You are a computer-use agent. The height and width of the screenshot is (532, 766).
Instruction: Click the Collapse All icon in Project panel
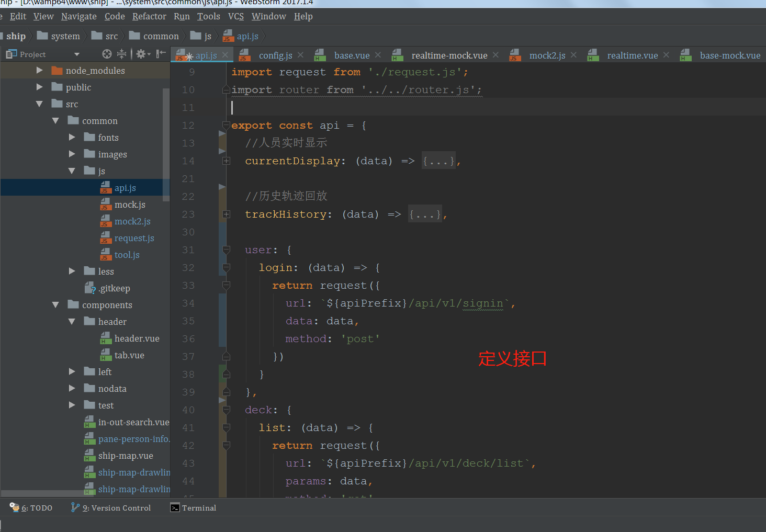pyautogui.click(x=121, y=54)
